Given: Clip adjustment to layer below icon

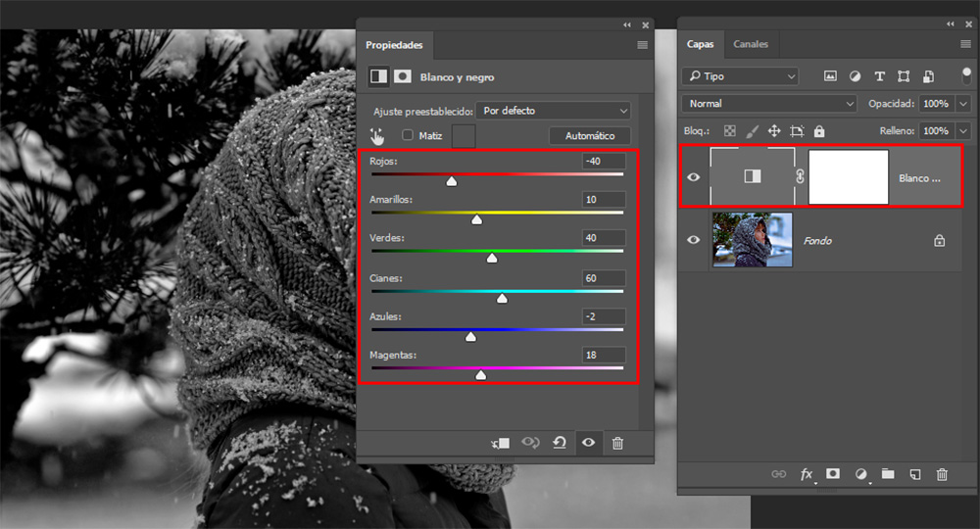Looking at the screenshot, I should click(x=500, y=443).
